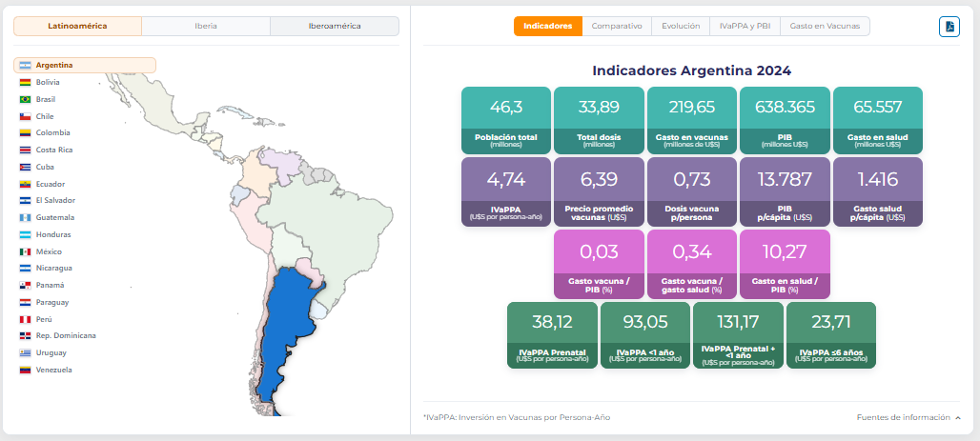Image resolution: width=980 pixels, height=441 pixels.
Task: Select Venezuela country name in list
Action: pyautogui.click(x=53, y=370)
